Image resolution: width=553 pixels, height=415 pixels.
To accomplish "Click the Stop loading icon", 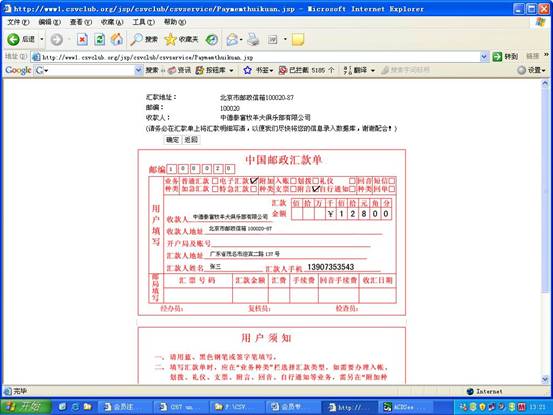I will (82, 39).
